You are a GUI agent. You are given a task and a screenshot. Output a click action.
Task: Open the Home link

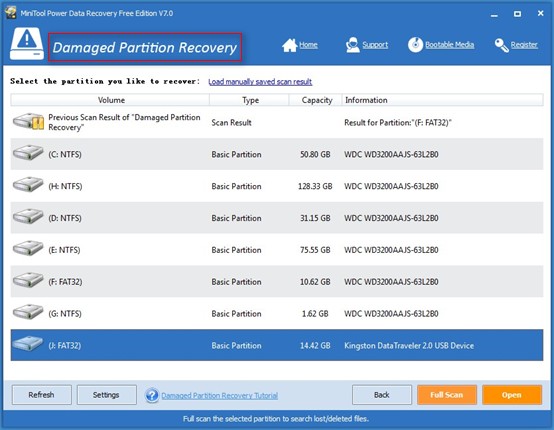click(308, 45)
